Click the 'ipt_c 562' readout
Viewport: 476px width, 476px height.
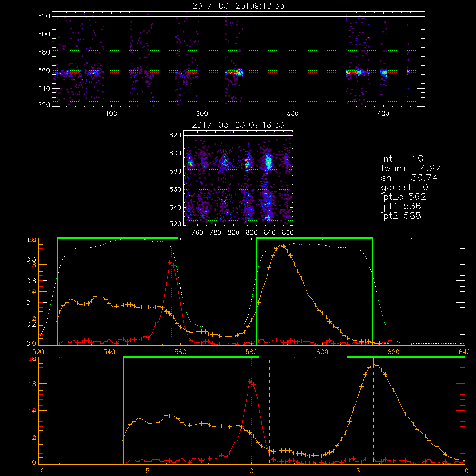pos(403,197)
